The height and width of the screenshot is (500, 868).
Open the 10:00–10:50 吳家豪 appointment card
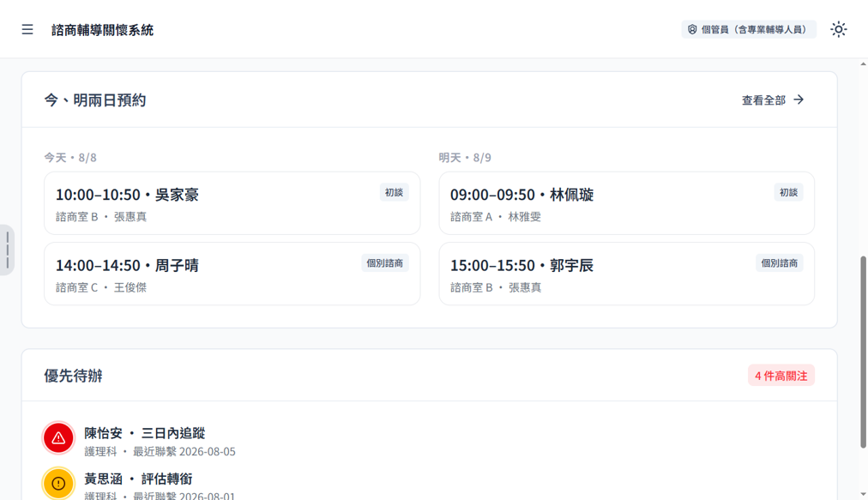click(x=232, y=203)
